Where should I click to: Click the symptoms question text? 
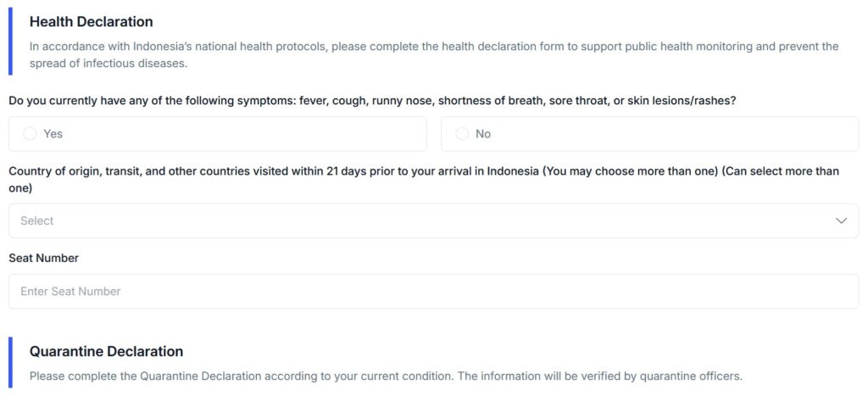(373, 101)
